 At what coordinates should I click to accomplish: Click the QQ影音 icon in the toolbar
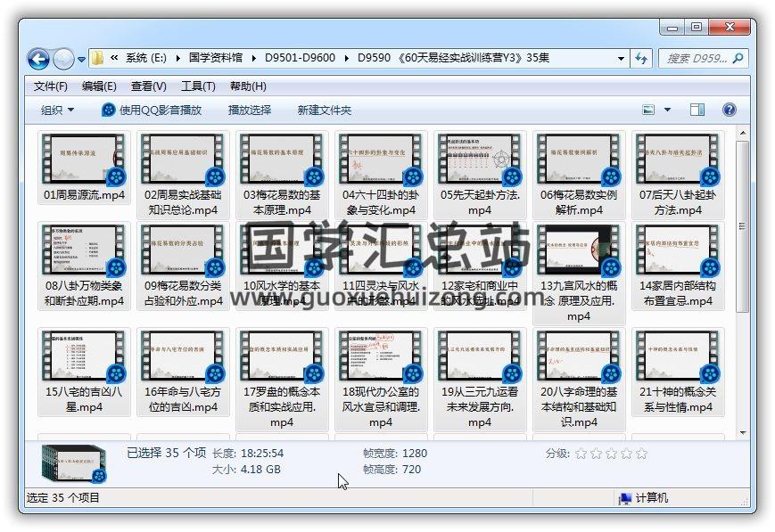tap(109, 110)
